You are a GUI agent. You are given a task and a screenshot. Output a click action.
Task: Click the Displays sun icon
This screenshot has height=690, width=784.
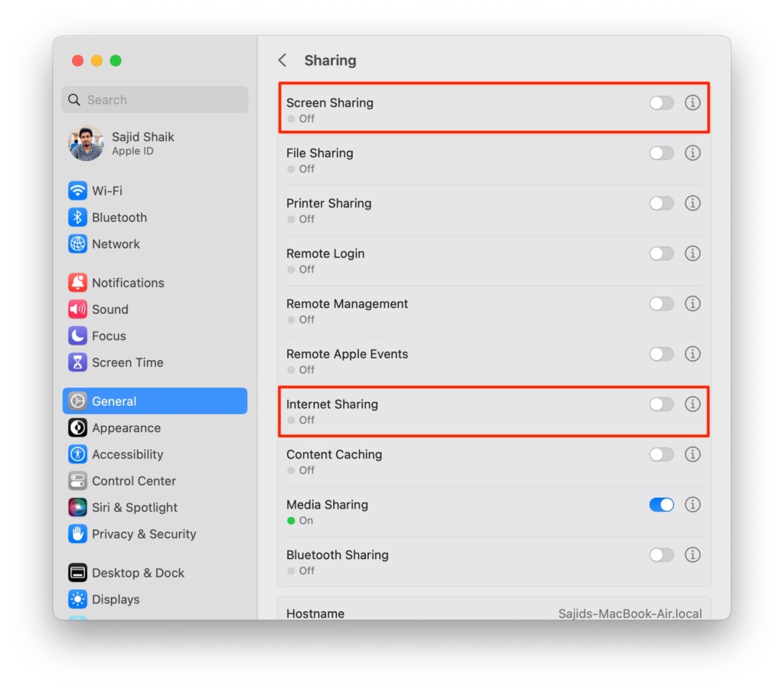click(77, 599)
